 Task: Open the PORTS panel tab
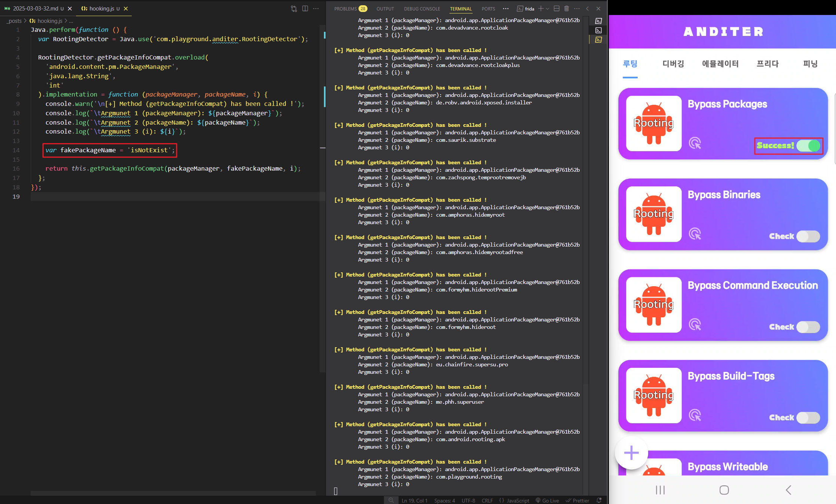(x=488, y=9)
